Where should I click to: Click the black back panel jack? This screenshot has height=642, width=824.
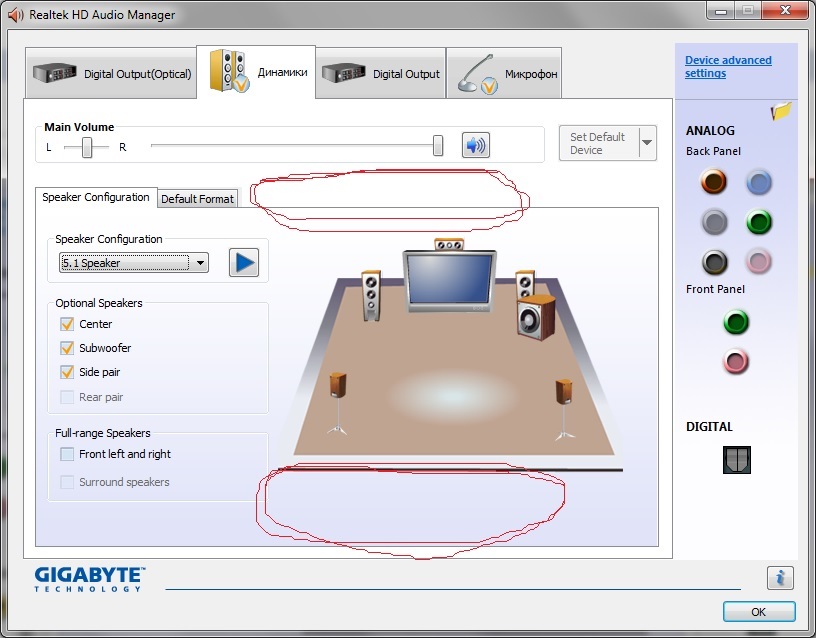(x=714, y=262)
